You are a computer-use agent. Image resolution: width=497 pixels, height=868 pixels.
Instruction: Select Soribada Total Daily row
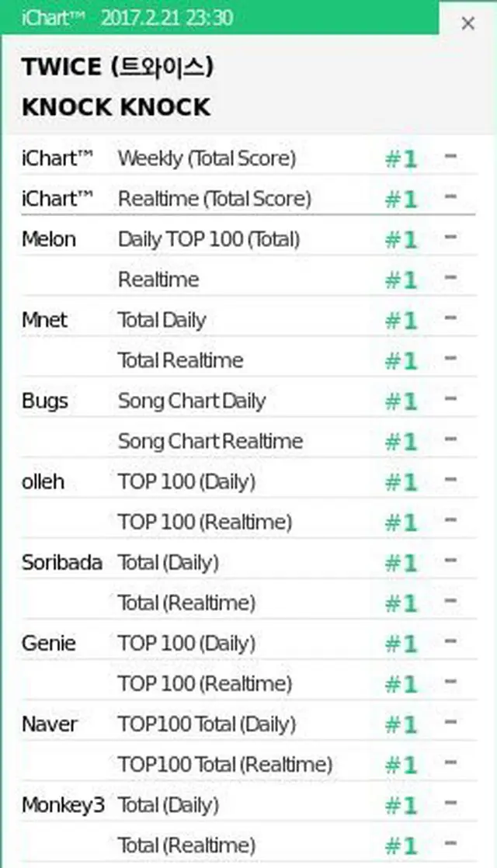point(248,562)
